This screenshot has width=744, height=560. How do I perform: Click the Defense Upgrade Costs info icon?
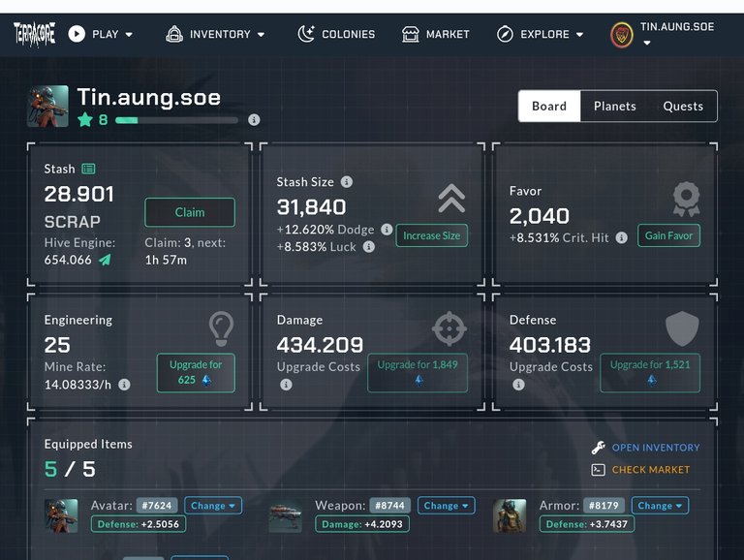[518, 385]
